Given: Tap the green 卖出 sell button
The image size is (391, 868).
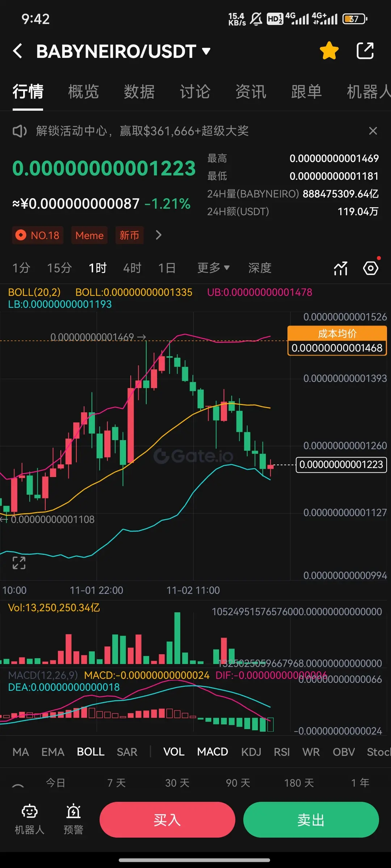Looking at the screenshot, I should (311, 820).
